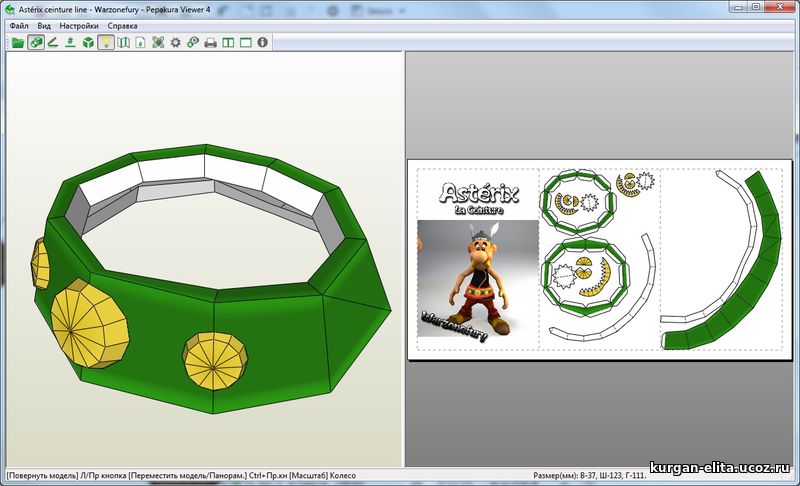Select the lower green polygon ring pattern piece

coord(585,277)
